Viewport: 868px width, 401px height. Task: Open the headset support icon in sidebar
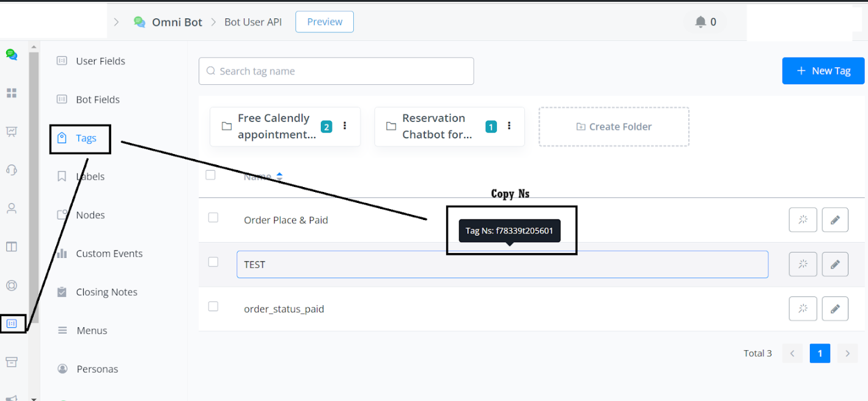click(12, 170)
